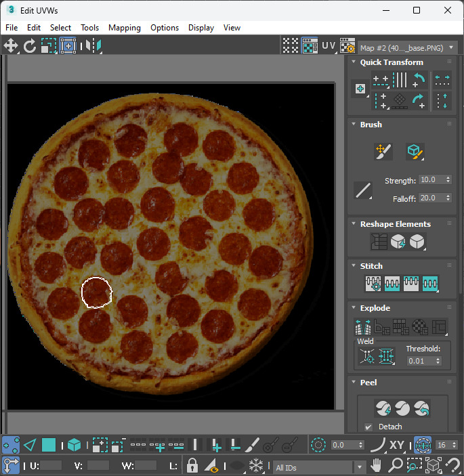Open the UV coordinates flyout
This screenshot has height=476, width=464.
tap(329, 46)
